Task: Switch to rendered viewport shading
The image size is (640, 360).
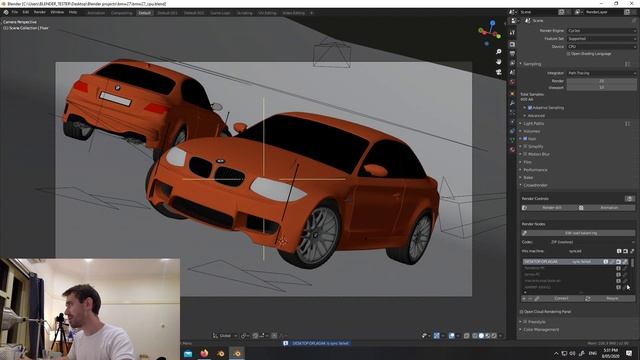Action: pyautogui.click(x=494, y=336)
